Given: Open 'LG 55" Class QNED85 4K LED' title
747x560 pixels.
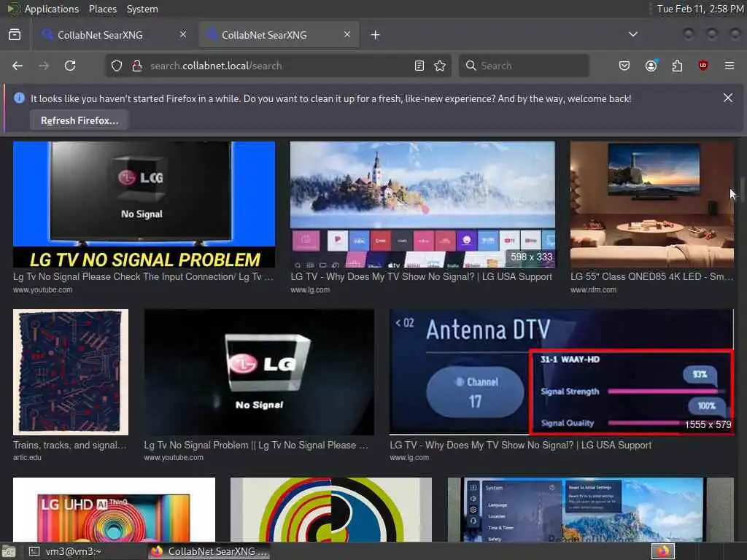Looking at the screenshot, I should (651, 276).
